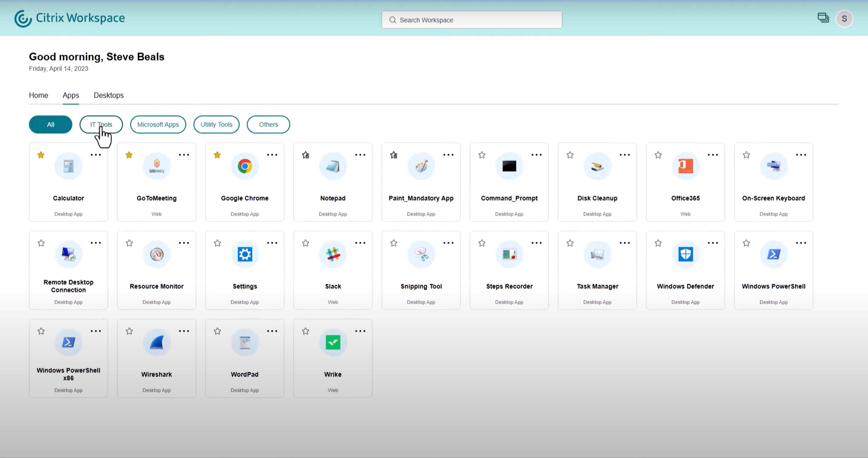Favorite Command_Prompt with its star
Image resolution: width=868 pixels, height=458 pixels.
482,155
